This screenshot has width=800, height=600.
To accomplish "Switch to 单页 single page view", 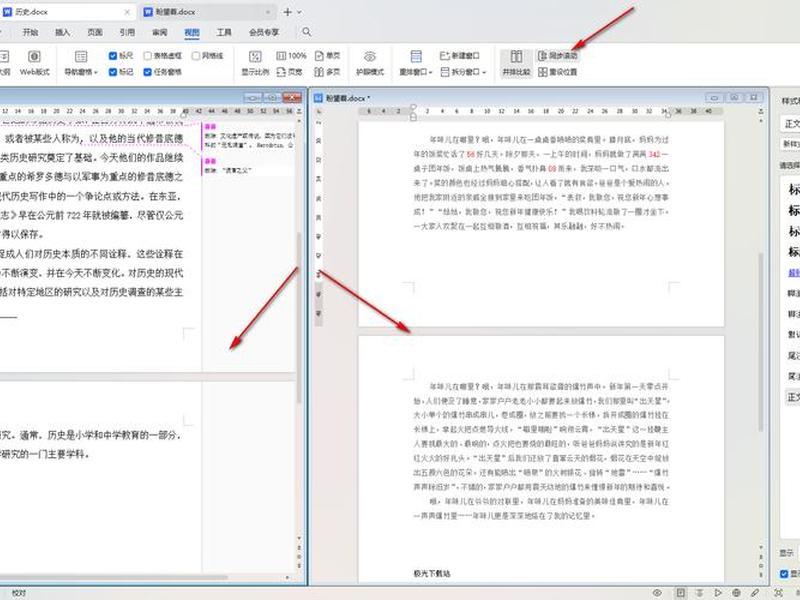I will click(x=328, y=56).
